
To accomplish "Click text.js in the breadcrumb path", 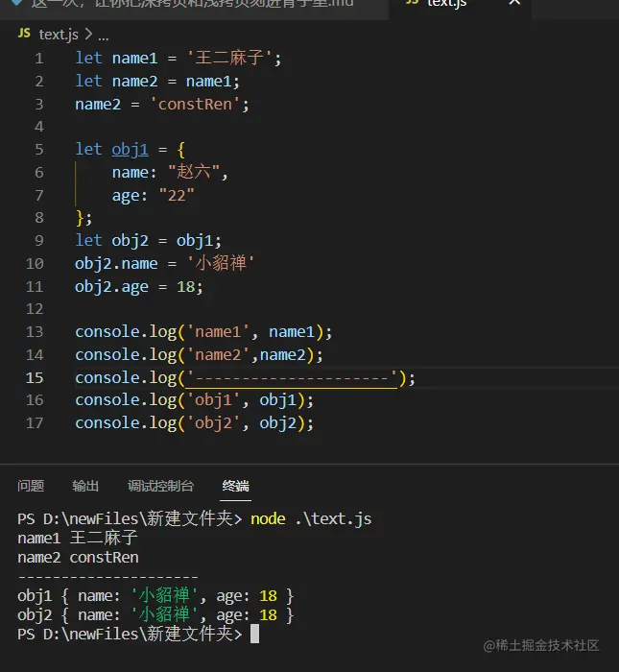I will point(59,35).
